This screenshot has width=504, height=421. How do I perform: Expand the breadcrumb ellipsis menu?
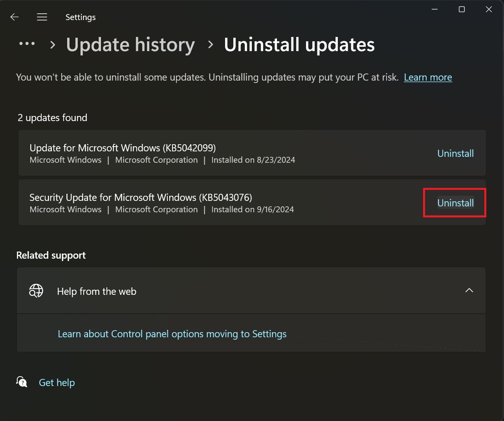click(27, 44)
